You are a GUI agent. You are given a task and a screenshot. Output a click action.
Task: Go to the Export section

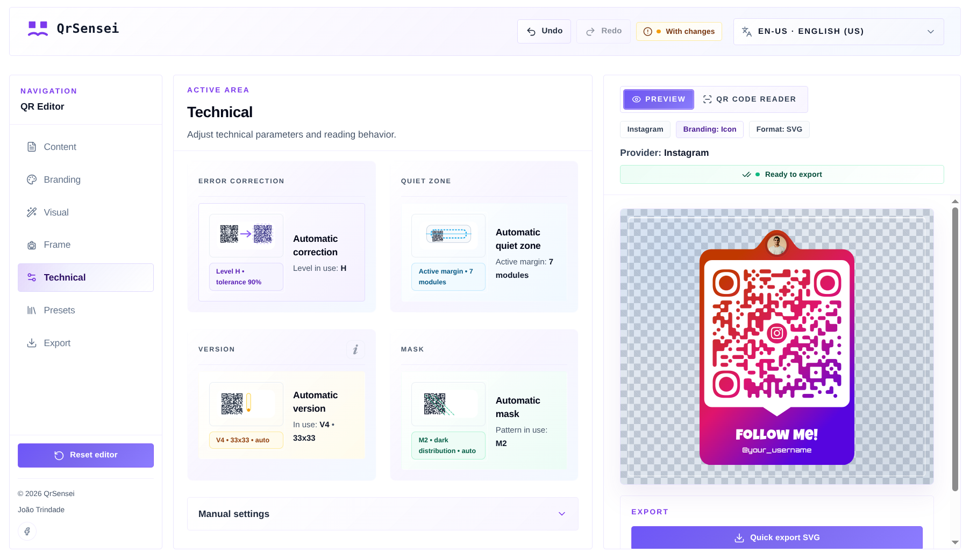click(x=85, y=343)
